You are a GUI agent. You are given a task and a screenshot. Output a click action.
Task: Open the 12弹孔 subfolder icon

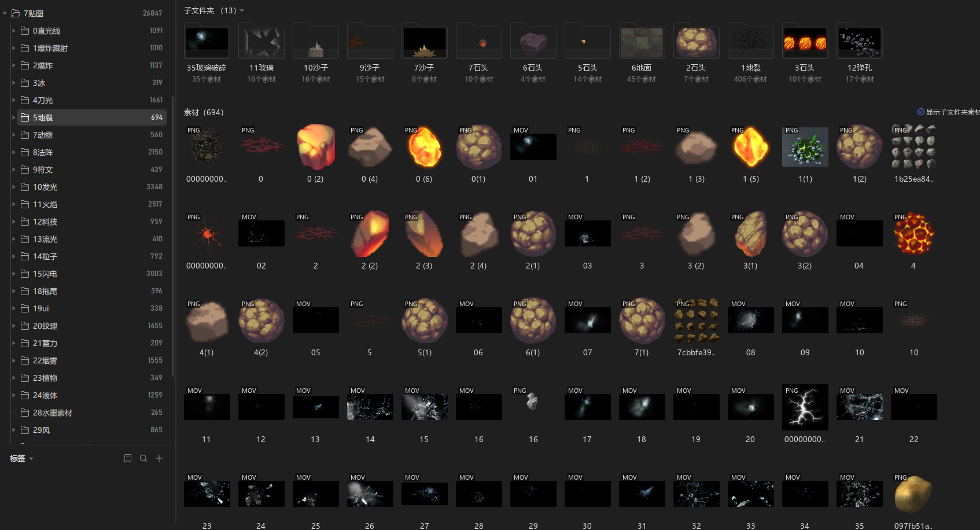859,41
